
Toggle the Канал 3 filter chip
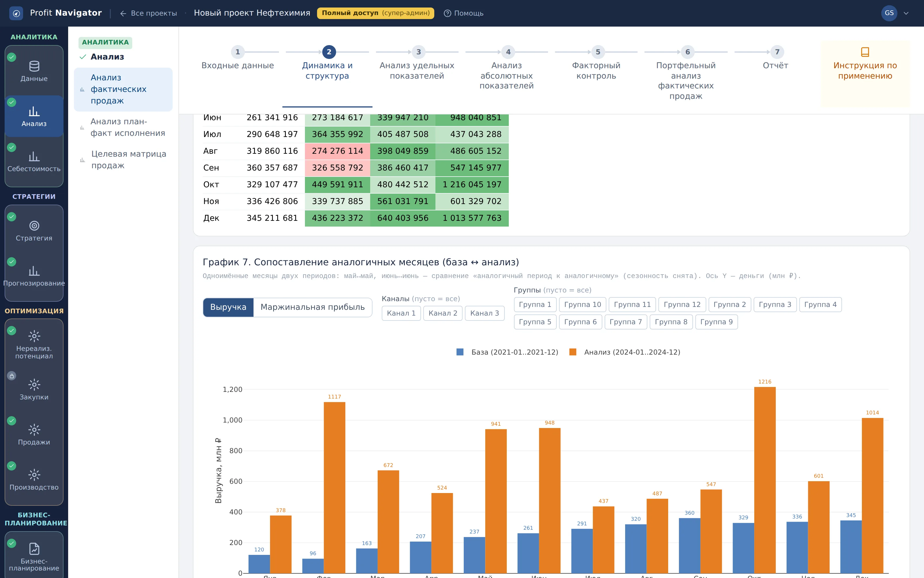(484, 313)
